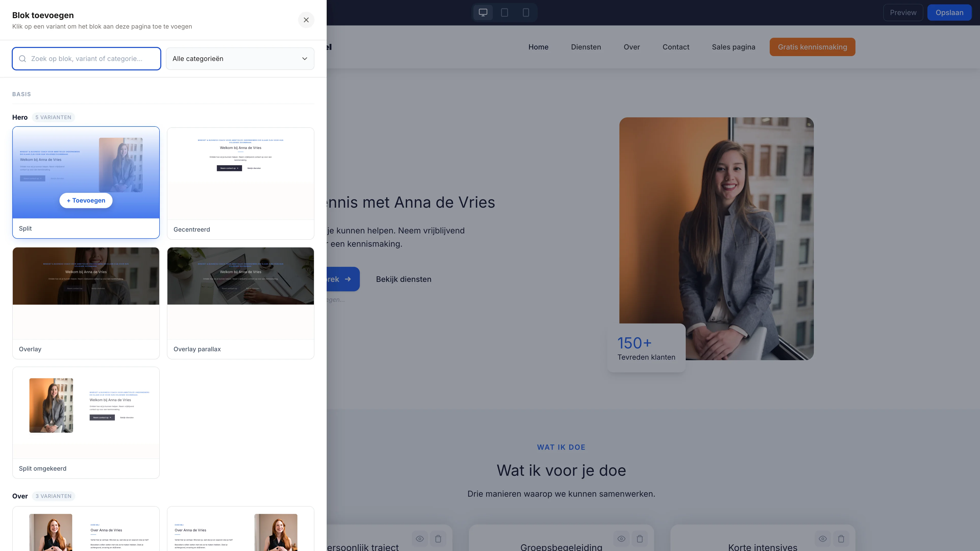
Task: Toggle visibility of the Korte intensives card
Action: 823,539
